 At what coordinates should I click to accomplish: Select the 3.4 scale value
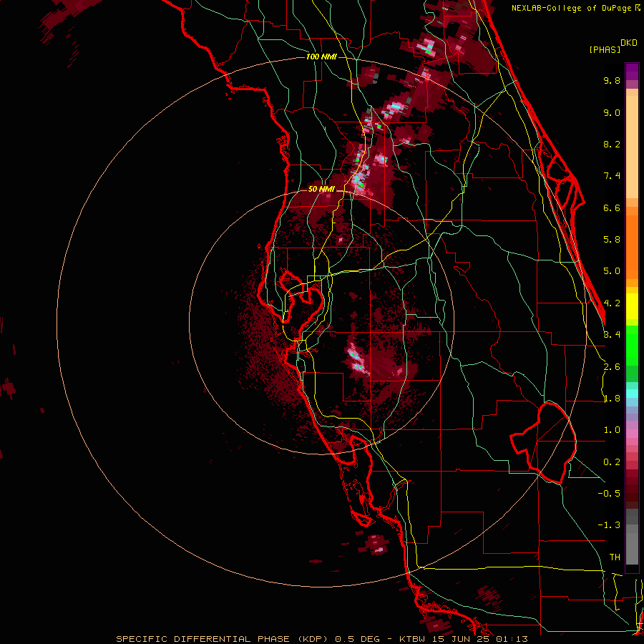pos(612,335)
